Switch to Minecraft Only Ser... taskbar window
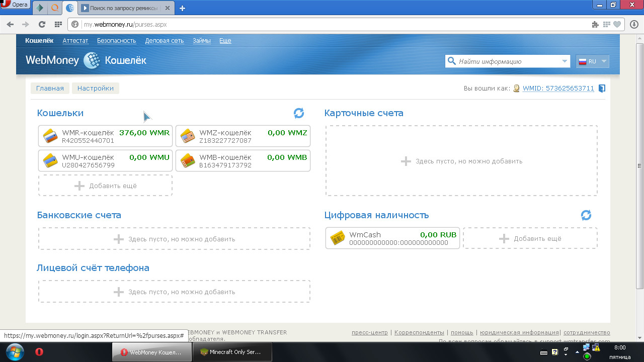Screen dimensions: 644x362 click(232, 352)
